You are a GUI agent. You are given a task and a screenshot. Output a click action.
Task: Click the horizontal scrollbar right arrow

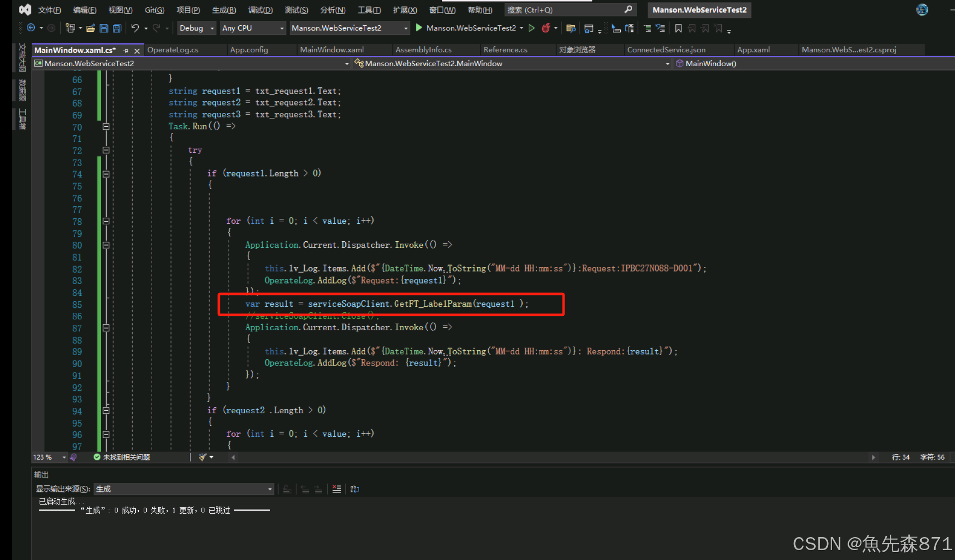tap(873, 457)
